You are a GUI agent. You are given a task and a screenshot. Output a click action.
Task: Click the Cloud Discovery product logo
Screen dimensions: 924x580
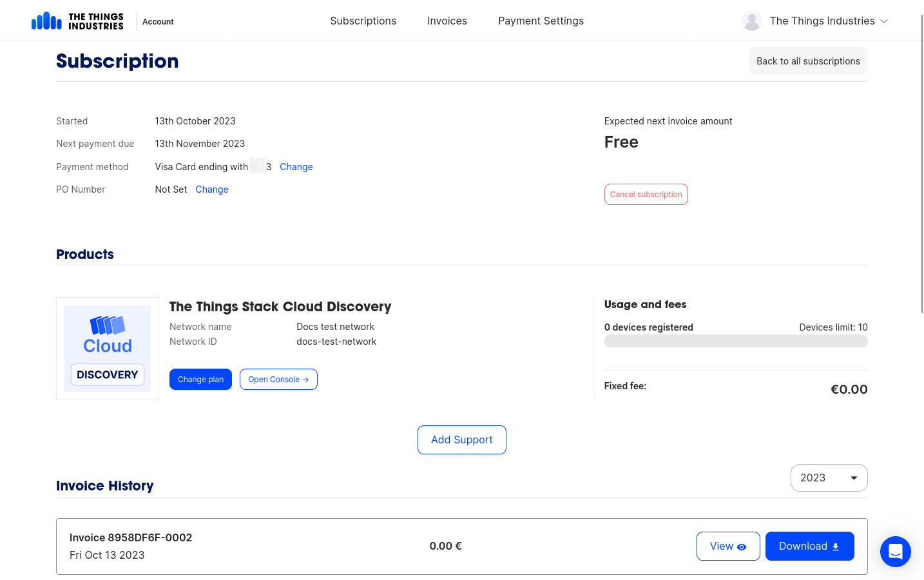pyautogui.click(x=107, y=348)
